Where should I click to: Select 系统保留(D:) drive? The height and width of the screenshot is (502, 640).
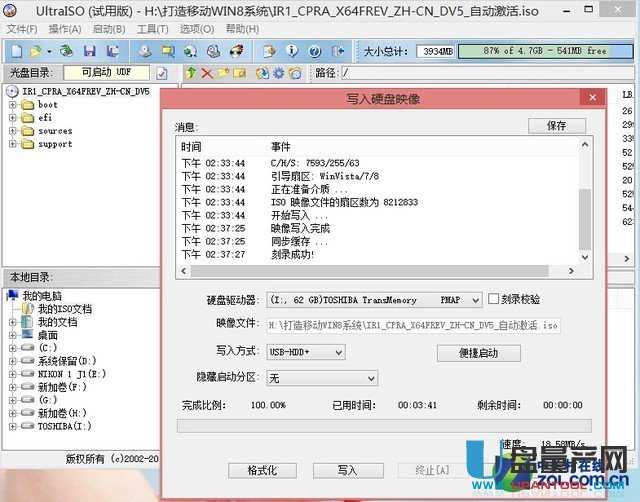[67, 361]
